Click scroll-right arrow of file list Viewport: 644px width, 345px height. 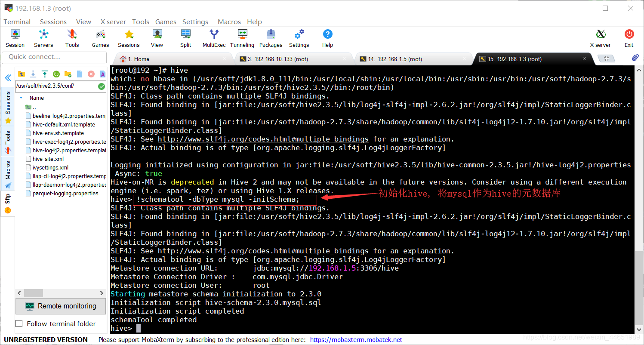click(102, 293)
